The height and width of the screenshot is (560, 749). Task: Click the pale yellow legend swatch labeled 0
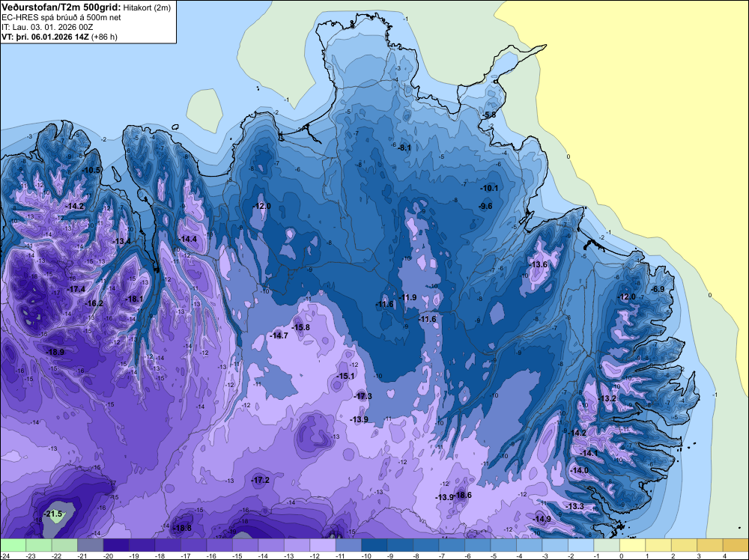pos(632,545)
